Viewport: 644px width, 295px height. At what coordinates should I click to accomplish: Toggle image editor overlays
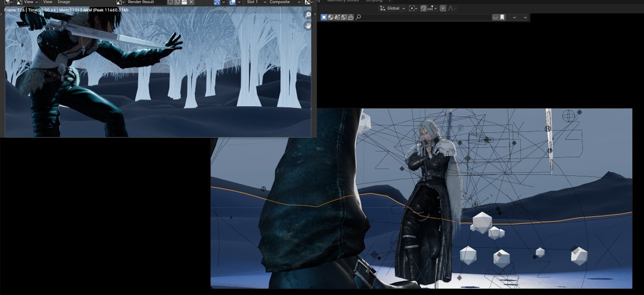(x=232, y=2)
